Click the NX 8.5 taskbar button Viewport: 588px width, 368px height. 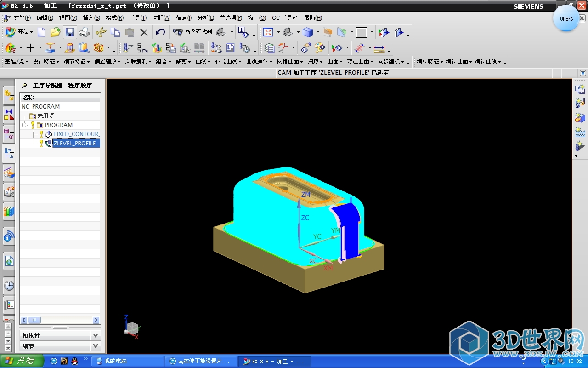(274, 361)
